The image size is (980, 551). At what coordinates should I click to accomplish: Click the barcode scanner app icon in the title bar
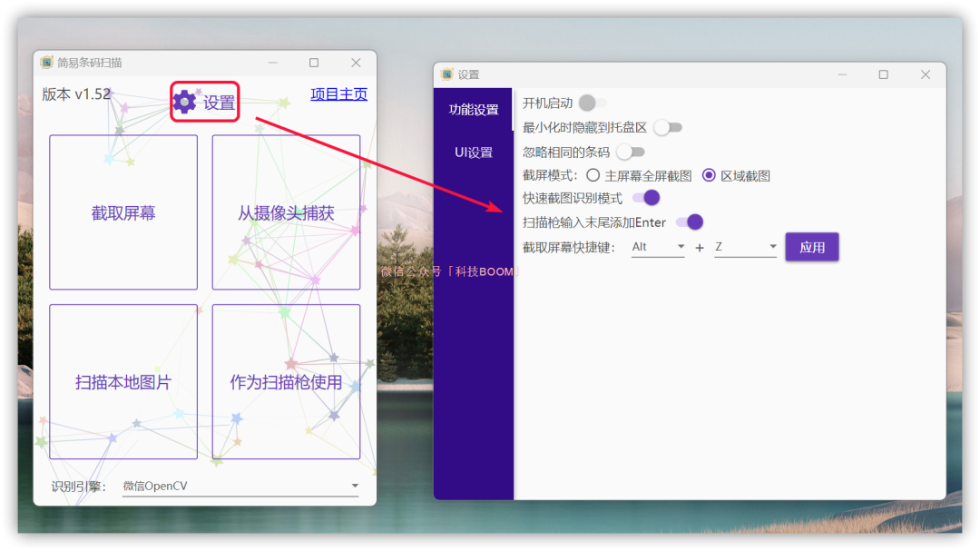point(47,63)
